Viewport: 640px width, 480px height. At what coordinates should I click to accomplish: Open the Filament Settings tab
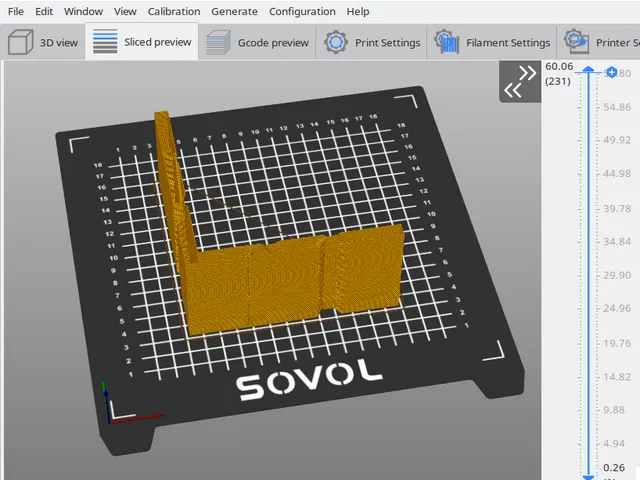pos(492,42)
